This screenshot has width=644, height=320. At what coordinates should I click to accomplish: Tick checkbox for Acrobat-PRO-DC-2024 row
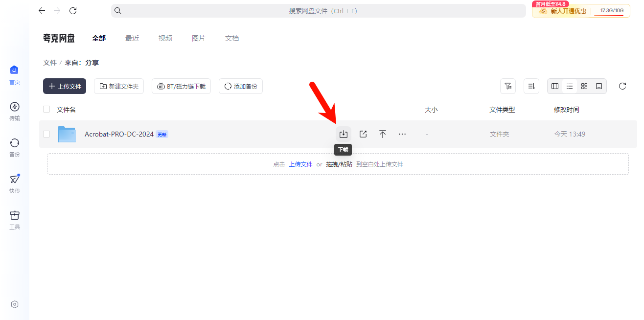pos(46,134)
